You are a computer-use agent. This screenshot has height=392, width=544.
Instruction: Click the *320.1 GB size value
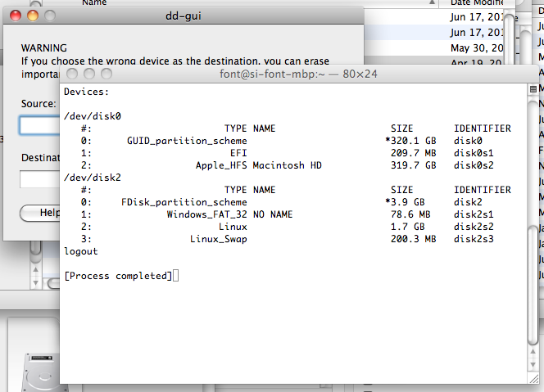click(x=410, y=141)
